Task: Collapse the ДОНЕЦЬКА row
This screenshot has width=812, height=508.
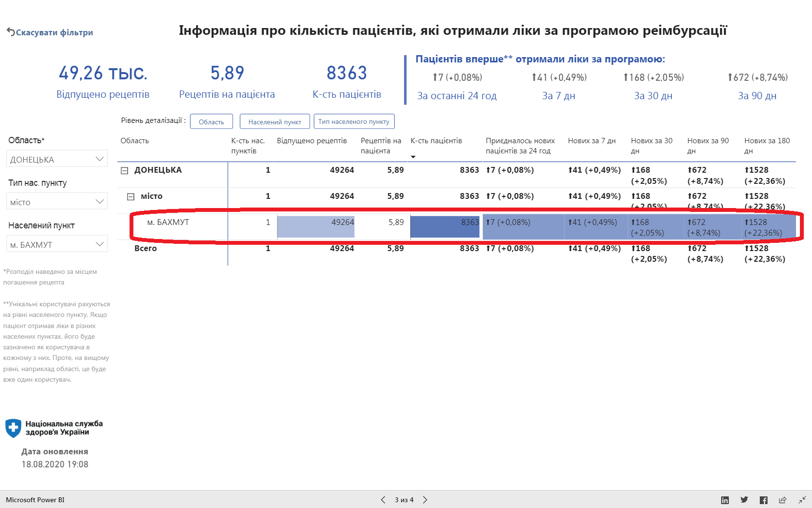Action: (124, 170)
